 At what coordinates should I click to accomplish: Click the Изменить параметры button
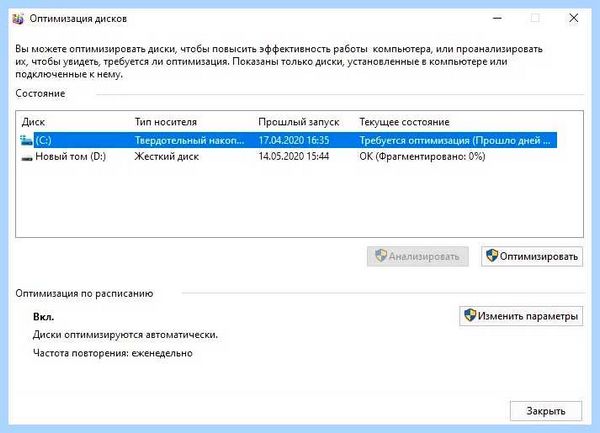(521, 316)
